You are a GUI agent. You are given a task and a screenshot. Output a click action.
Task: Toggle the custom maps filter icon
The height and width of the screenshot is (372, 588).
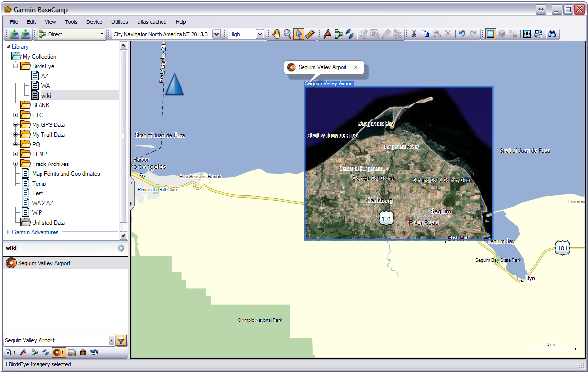pyautogui.click(x=72, y=352)
